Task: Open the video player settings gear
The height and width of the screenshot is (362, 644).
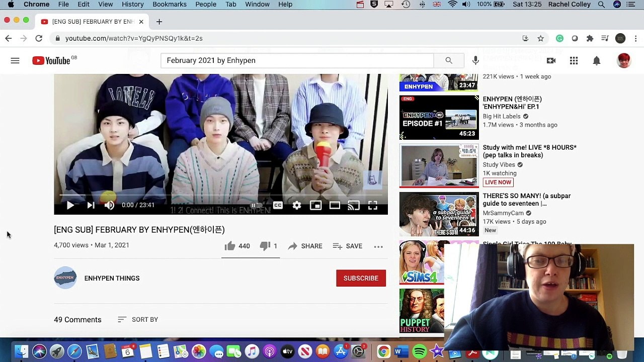Action: tap(297, 205)
